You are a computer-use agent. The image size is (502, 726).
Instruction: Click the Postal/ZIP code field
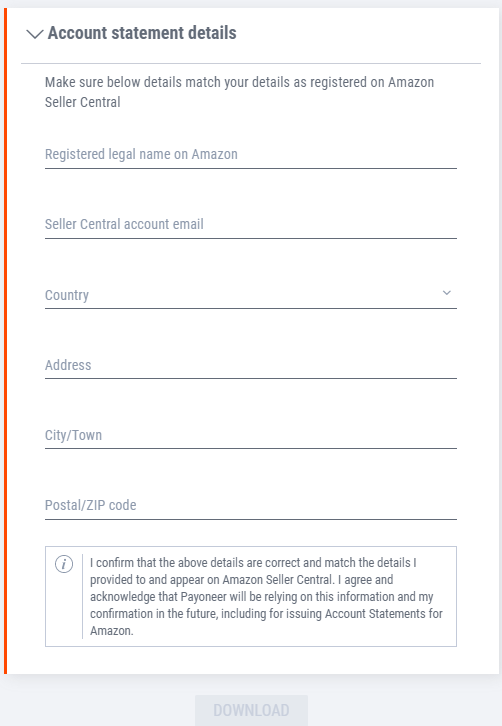(x=251, y=505)
